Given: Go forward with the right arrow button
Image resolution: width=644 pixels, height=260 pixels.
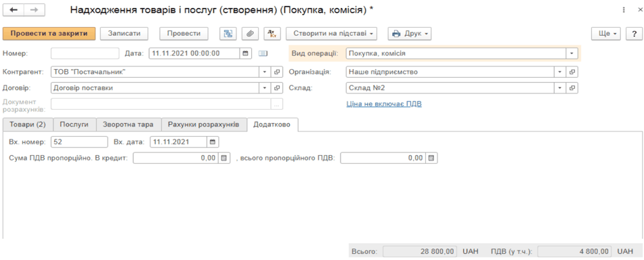Looking at the screenshot, I should tap(35, 10).
